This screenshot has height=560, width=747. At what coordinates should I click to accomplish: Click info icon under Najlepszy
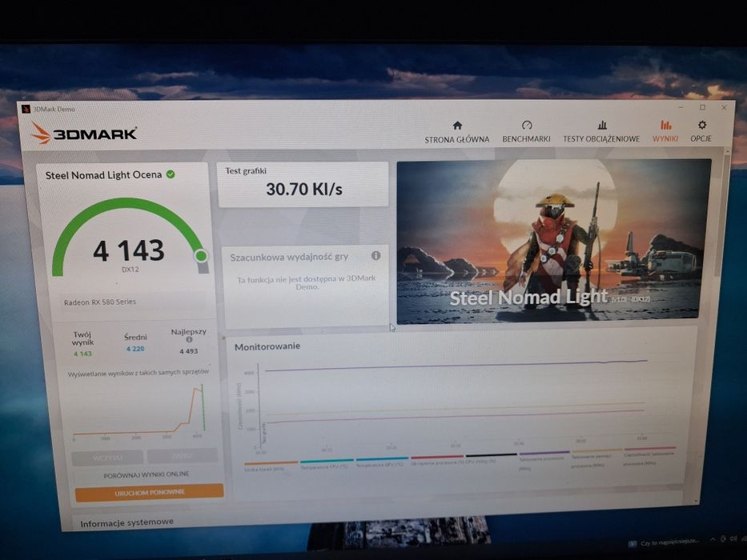[x=189, y=339]
